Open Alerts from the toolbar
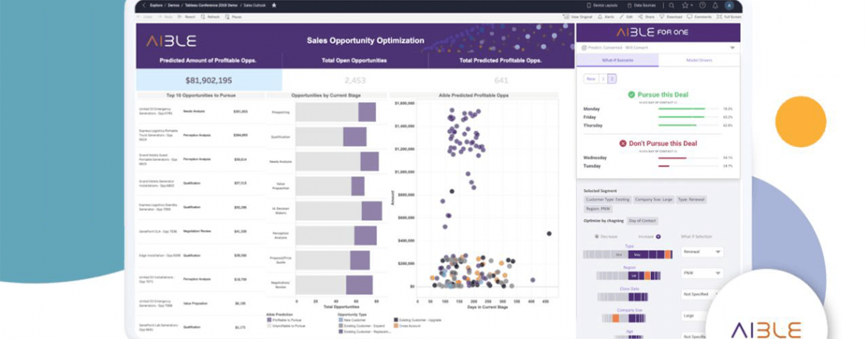This screenshot has height=339, width=868. [605, 17]
